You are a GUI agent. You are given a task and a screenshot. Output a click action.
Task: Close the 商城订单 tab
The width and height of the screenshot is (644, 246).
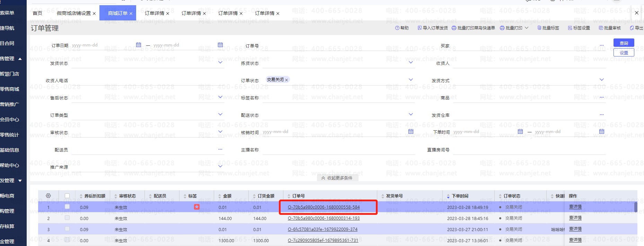(131, 14)
